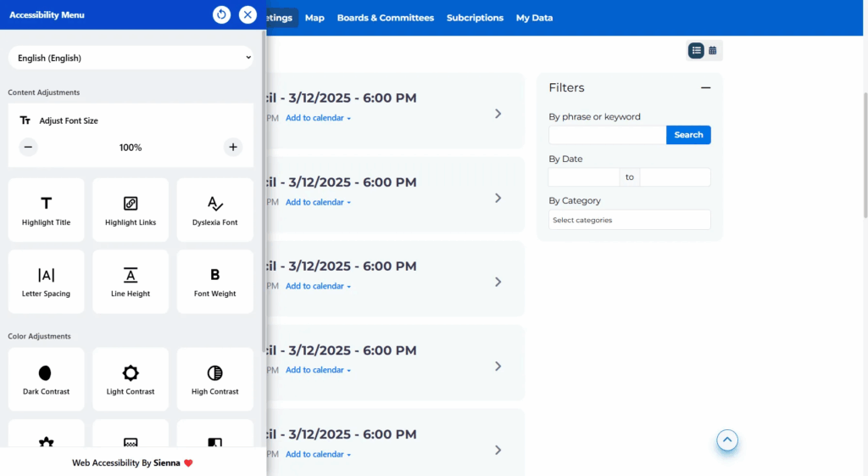868x476 pixels.
Task: Apply Dark Contrast color mode
Action: [46, 379]
